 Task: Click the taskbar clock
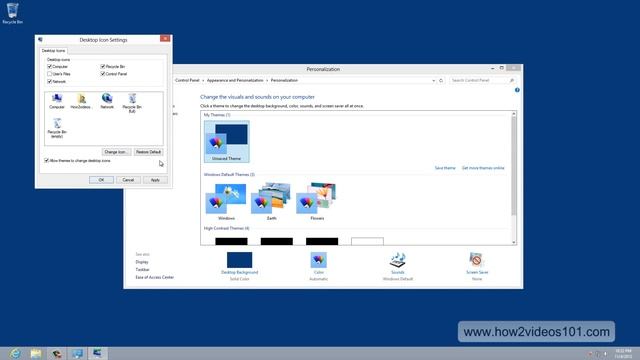tap(623, 353)
